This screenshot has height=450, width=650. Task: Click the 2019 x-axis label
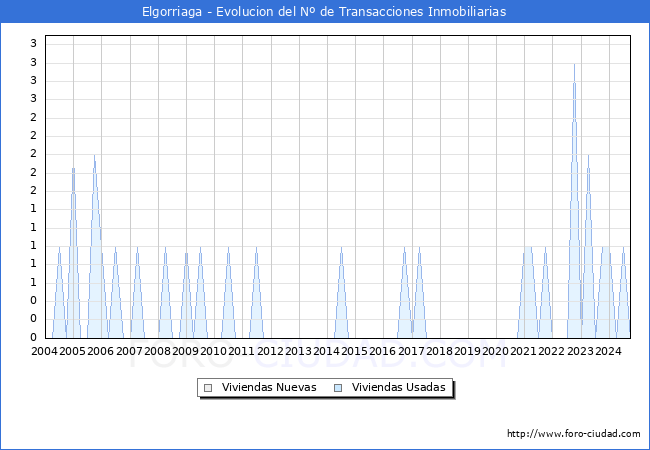467,351
